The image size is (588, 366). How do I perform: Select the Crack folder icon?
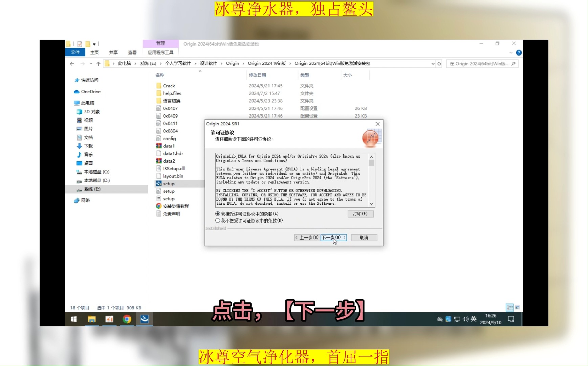point(159,86)
